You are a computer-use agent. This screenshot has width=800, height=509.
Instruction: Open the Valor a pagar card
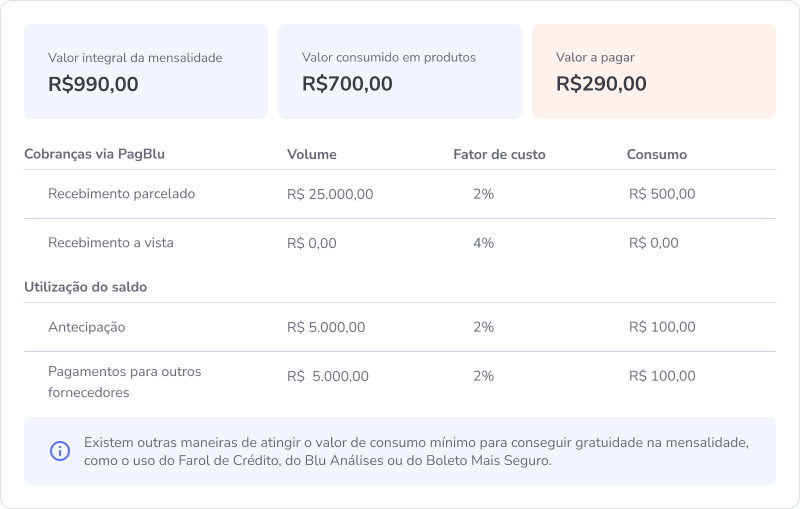point(654,71)
